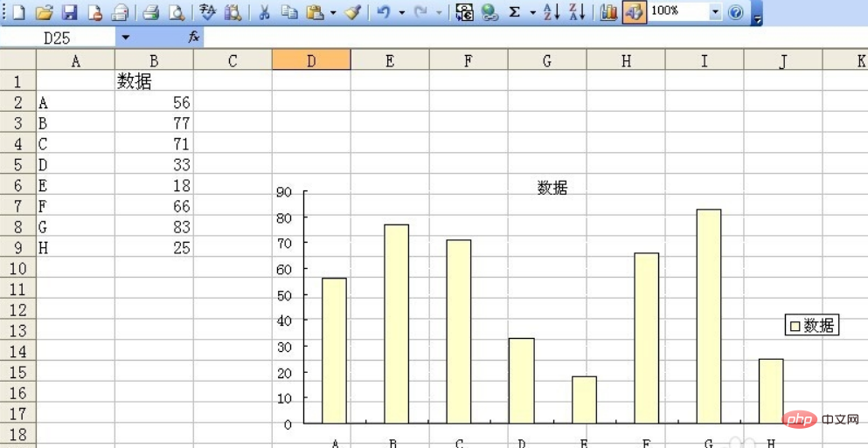Sort descending Z to A

(x=577, y=11)
